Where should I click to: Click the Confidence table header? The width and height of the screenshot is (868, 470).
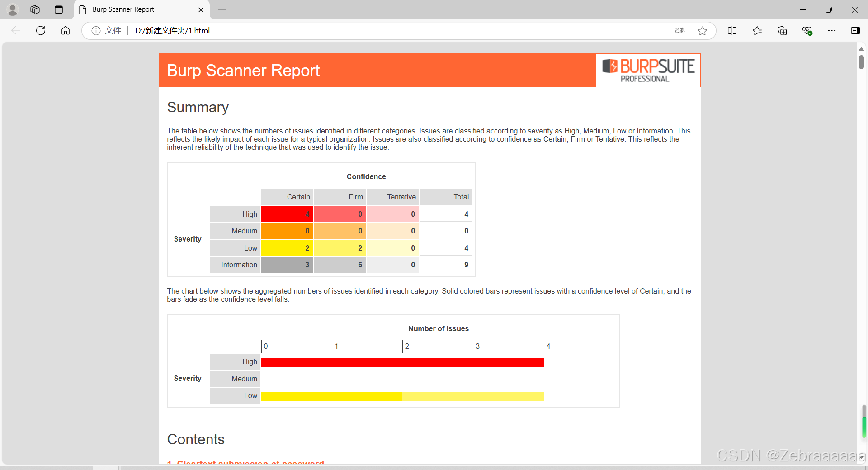[366, 176]
